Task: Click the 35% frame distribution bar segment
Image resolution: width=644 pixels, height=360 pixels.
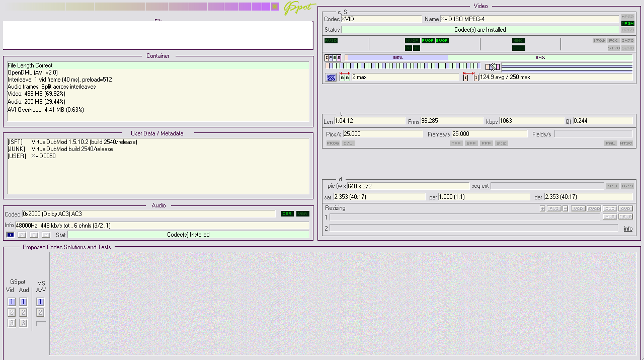Action: 397,58
